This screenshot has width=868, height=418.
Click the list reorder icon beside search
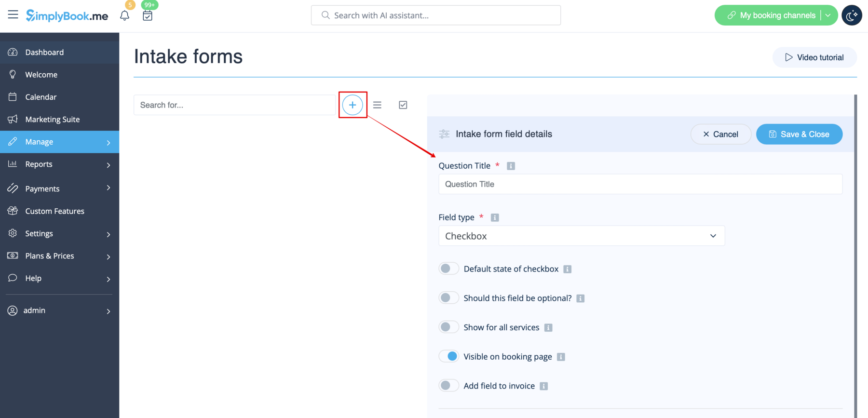377,105
